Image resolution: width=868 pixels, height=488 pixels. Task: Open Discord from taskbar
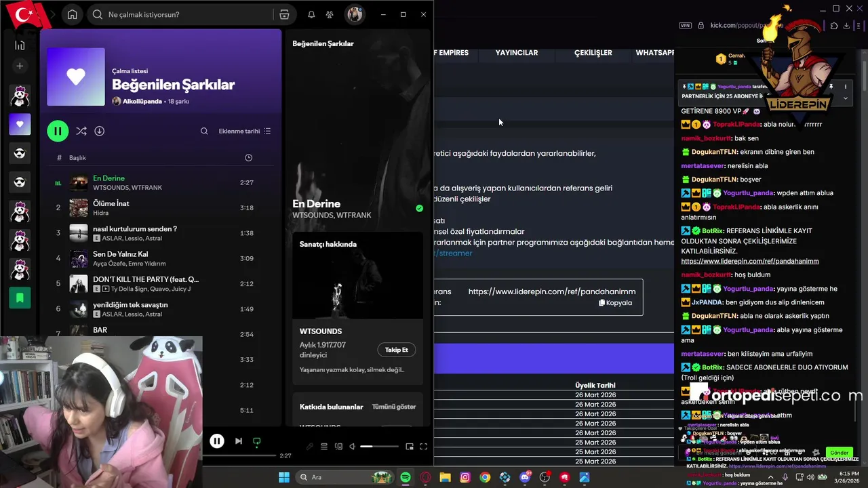[525, 477]
